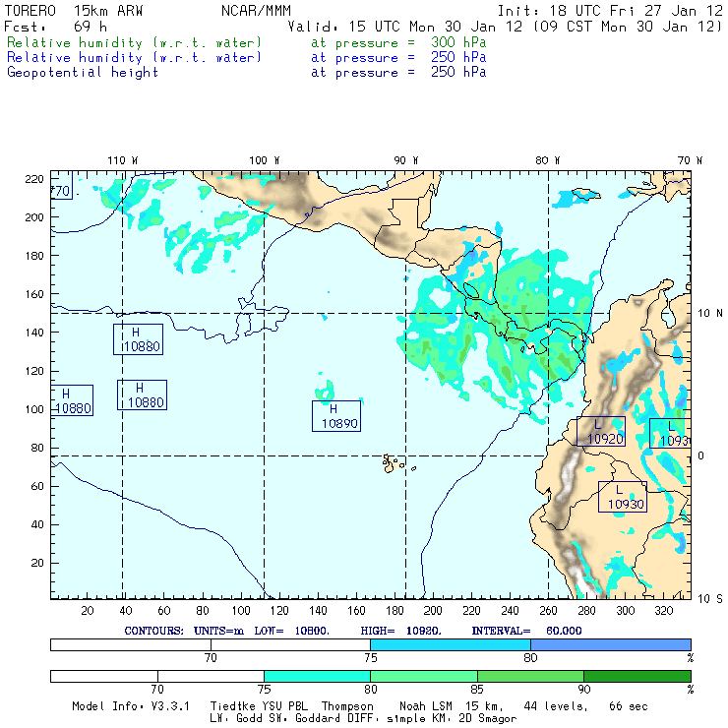Viewport: 728px width, 728px height.
Task: Click the '110 W' longitude label
Action: point(123,160)
